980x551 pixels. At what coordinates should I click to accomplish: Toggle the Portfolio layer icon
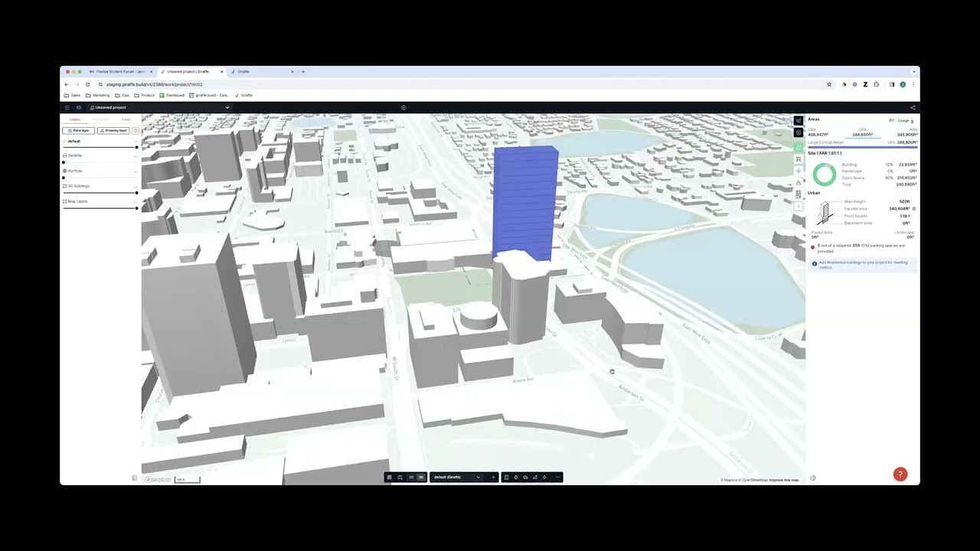64,171
